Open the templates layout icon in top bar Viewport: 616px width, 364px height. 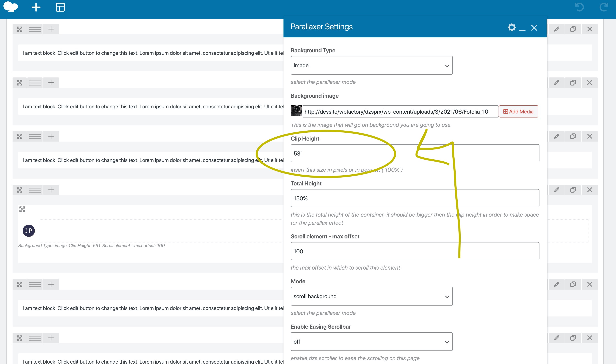(60, 7)
